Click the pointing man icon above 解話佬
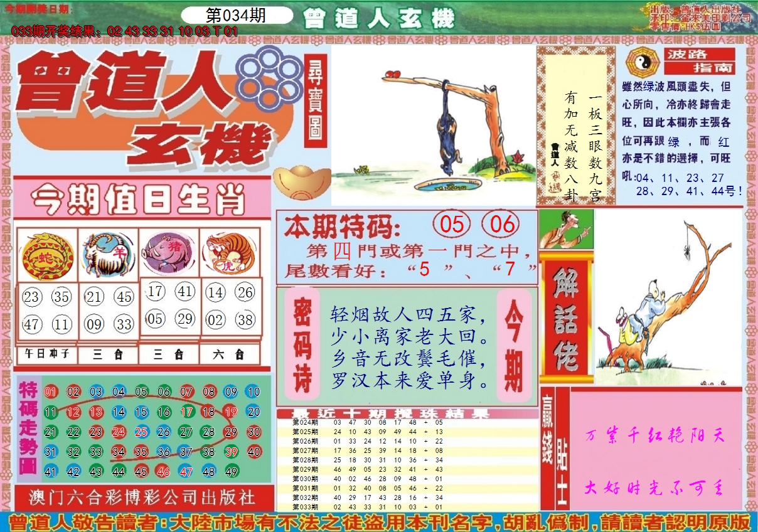This screenshot has height=532, width=758. pyautogui.click(x=566, y=230)
